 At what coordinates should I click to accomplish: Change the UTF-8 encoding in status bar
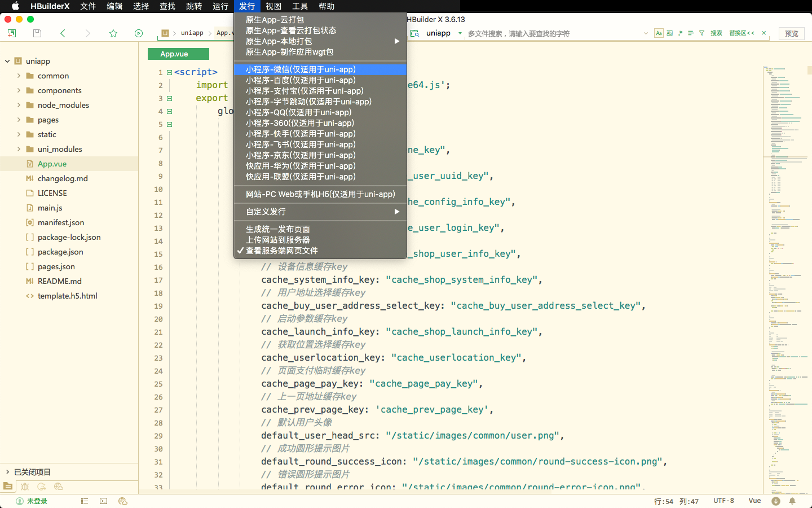coord(724,501)
